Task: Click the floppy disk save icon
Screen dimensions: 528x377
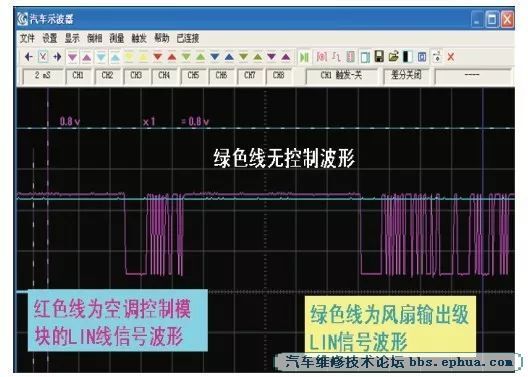Action: [x=379, y=57]
